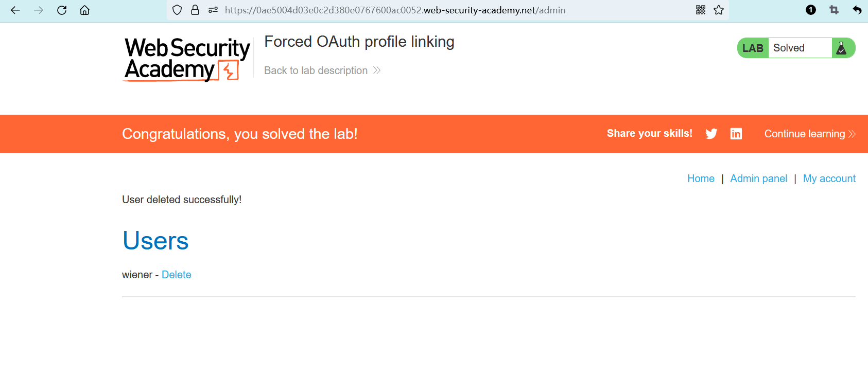Delete the wiener user
The image size is (868, 377).
click(x=176, y=275)
